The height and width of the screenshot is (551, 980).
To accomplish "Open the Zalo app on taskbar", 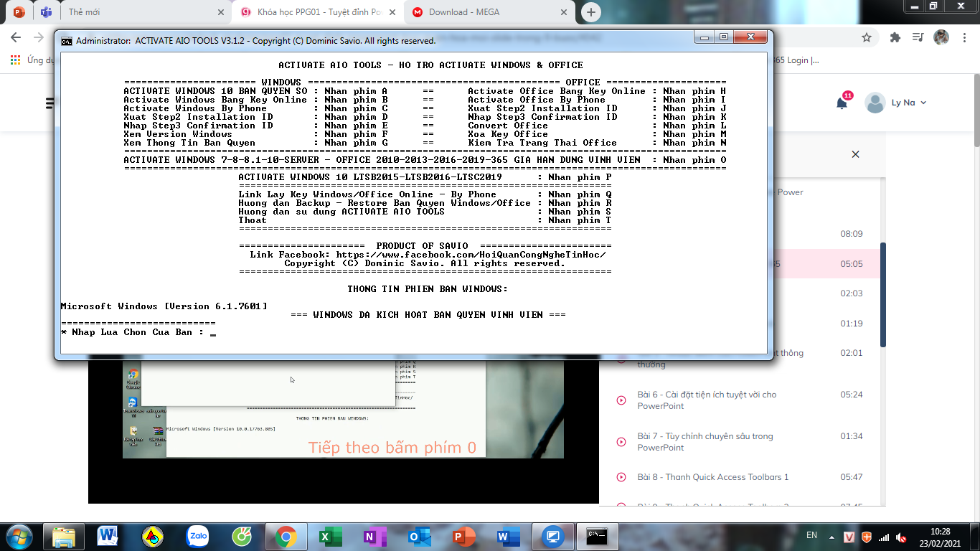I will (x=197, y=536).
